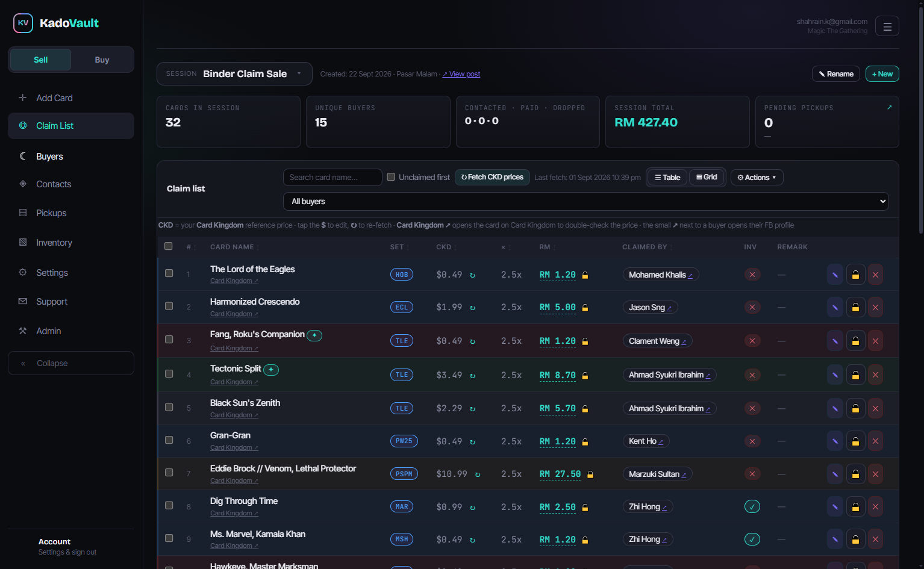Expand the All buyers filter dropdown
The image size is (924, 569).
click(x=585, y=201)
